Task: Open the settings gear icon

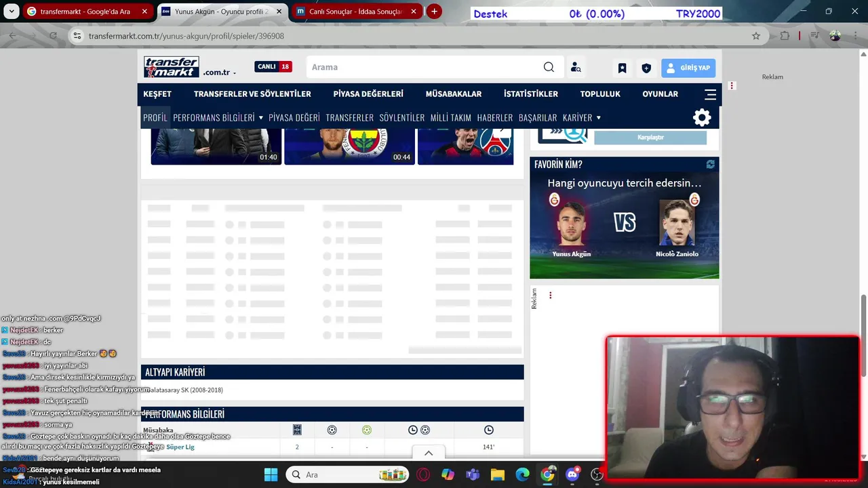Action: click(x=702, y=117)
